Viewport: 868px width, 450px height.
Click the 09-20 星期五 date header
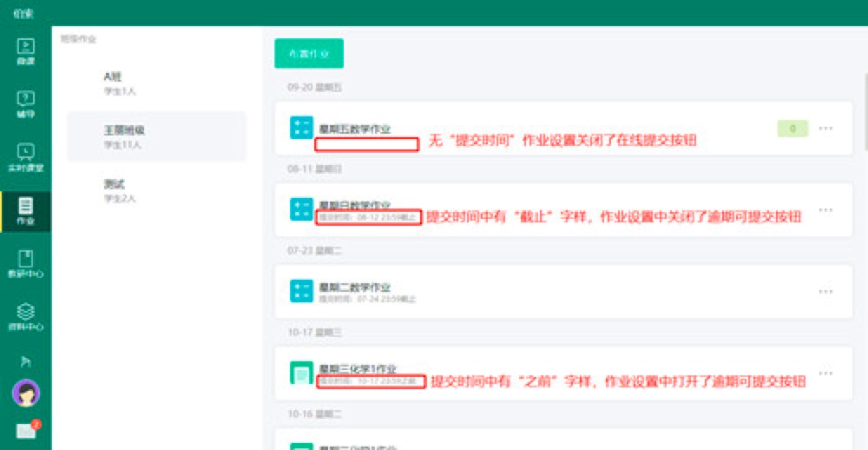click(x=314, y=87)
